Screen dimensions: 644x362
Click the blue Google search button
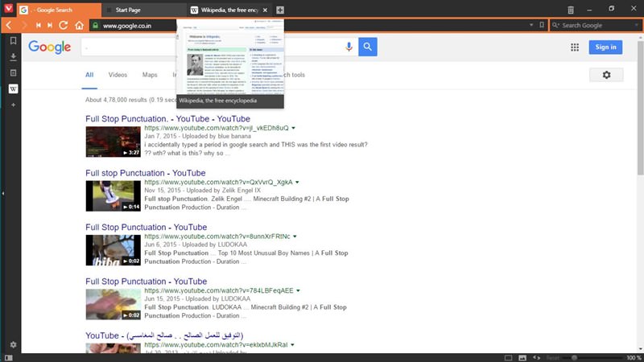[x=368, y=47]
